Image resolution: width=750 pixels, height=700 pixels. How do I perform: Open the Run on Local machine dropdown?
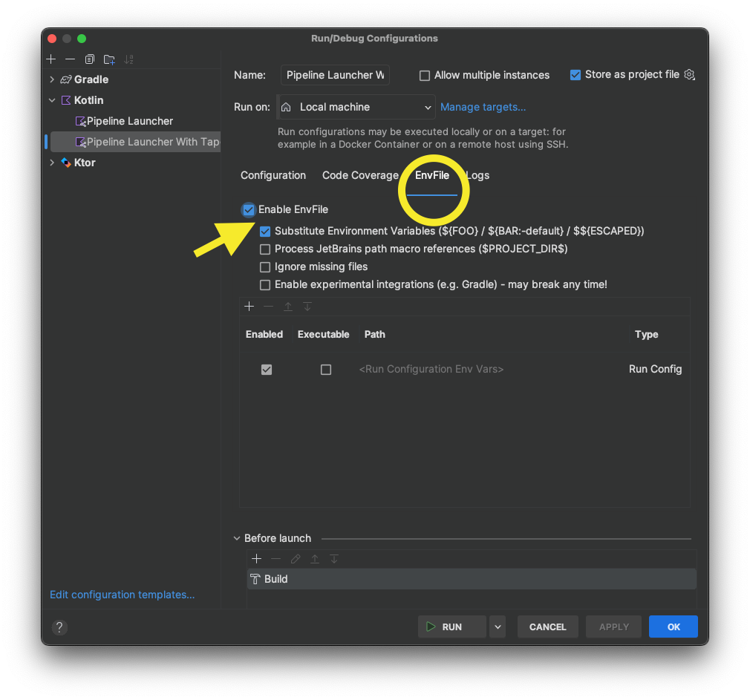pyautogui.click(x=356, y=107)
